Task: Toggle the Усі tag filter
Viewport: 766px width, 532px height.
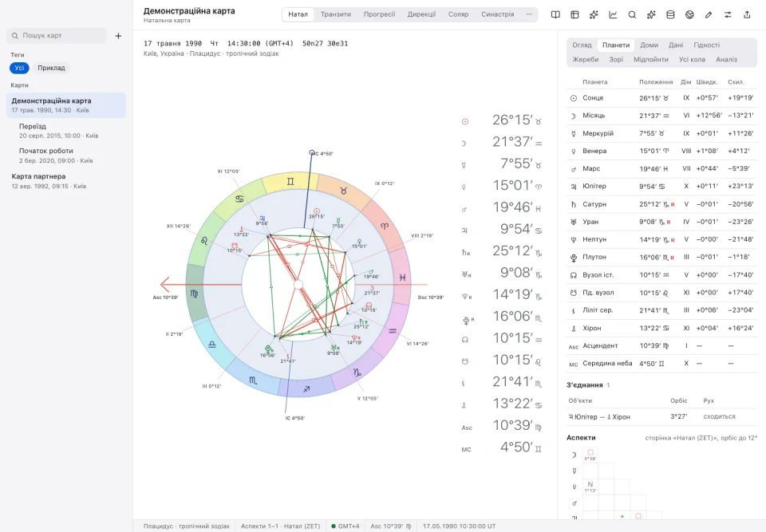Action: point(19,68)
